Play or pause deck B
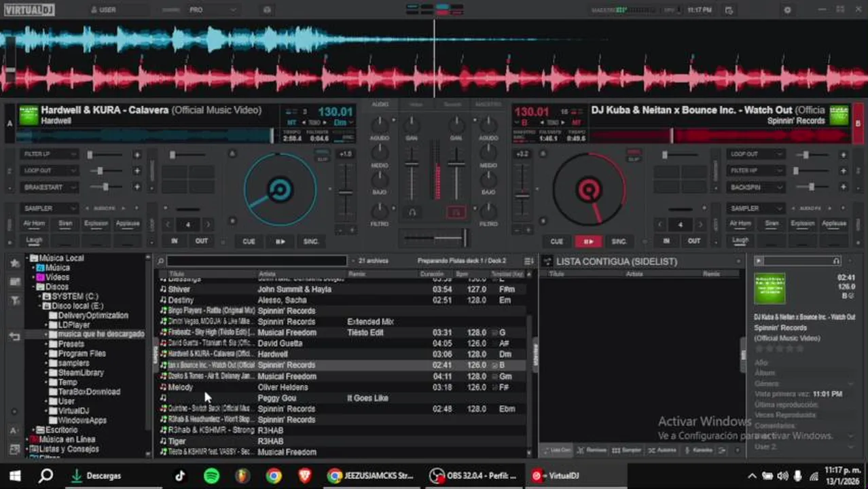The width and height of the screenshot is (868, 489). tap(588, 241)
